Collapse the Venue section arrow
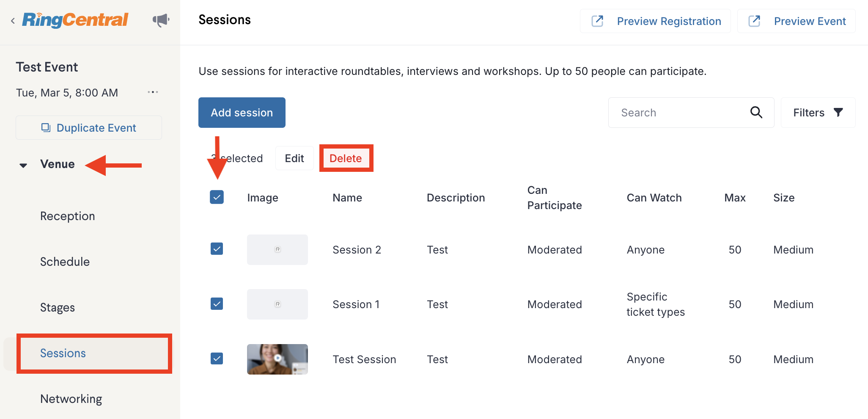 coord(23,165)
